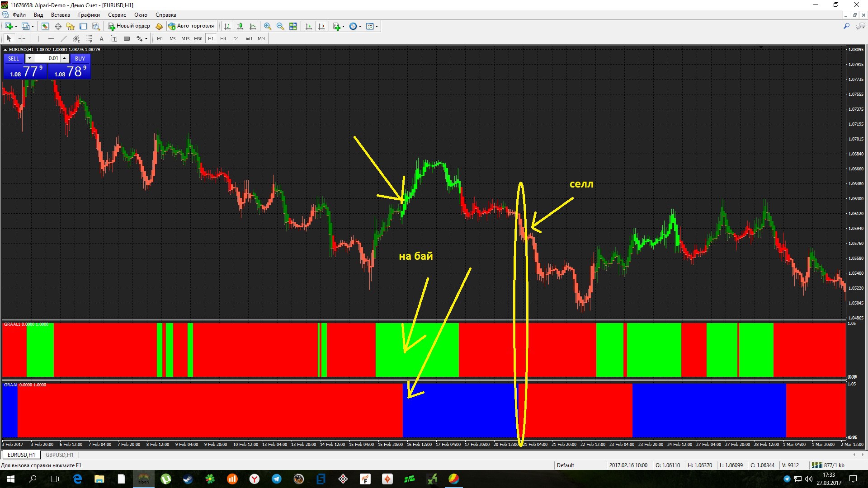
Task: Open the Steam taskbar icon
Action: tap(188, 479)
